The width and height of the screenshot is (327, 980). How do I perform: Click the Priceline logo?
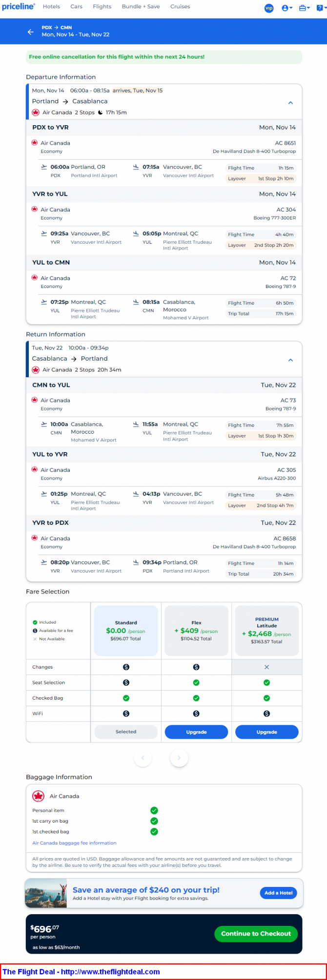point(19,7)
